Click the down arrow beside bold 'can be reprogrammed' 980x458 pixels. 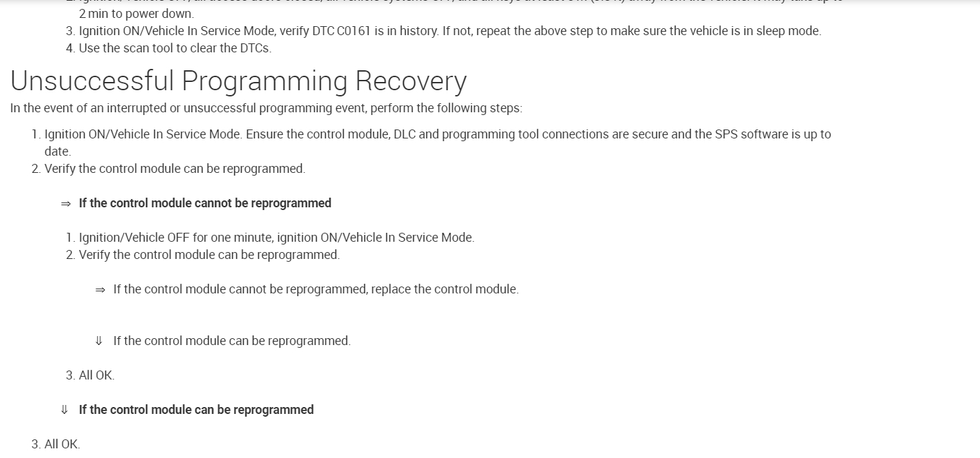(x=65, y=410)
